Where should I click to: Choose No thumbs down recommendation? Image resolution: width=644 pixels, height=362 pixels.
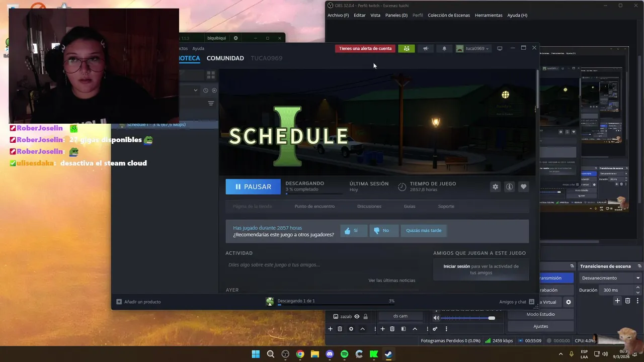(x=384, y=230)
